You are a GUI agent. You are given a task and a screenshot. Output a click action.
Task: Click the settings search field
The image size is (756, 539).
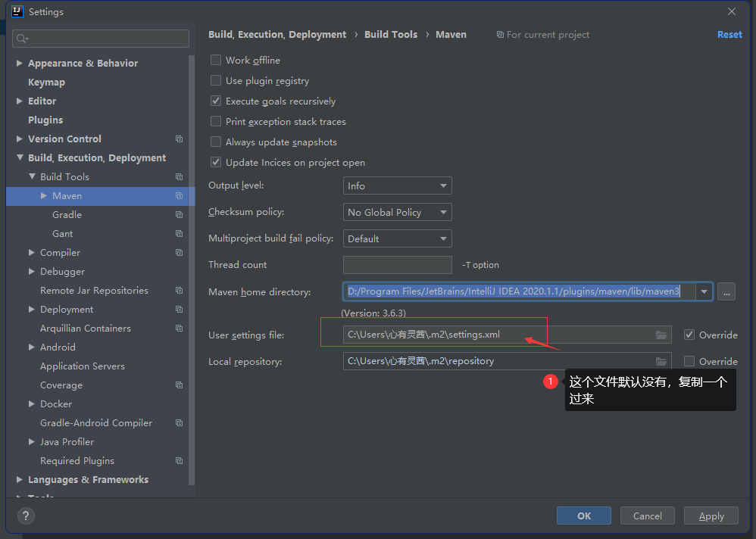101,39
